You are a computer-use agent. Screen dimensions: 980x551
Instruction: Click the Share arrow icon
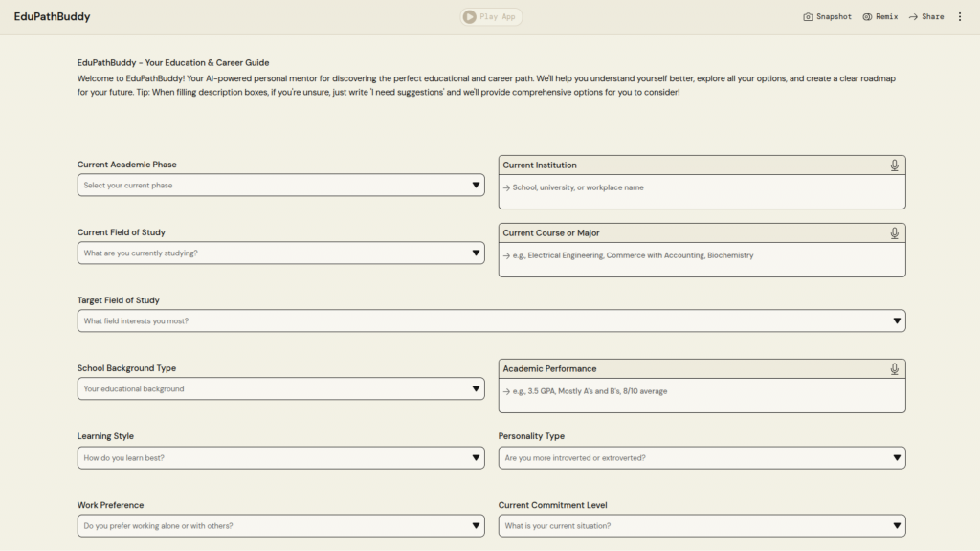[x=913, y=17]
